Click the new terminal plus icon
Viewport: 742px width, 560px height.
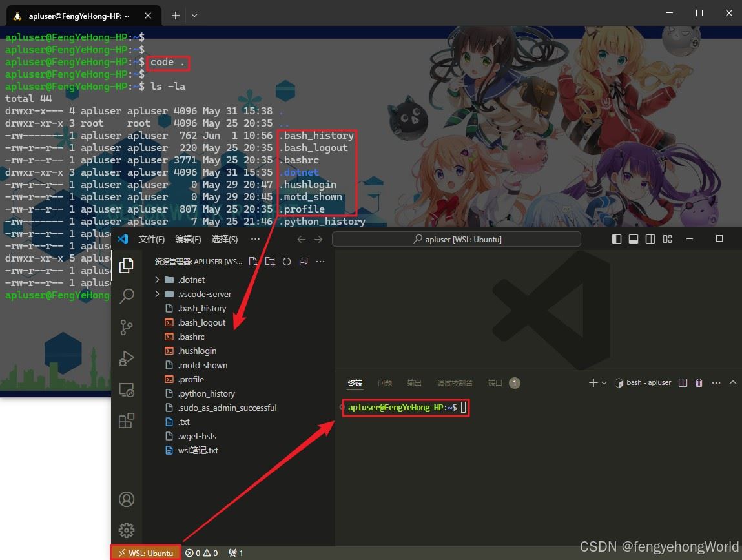[x=593, y=382]
